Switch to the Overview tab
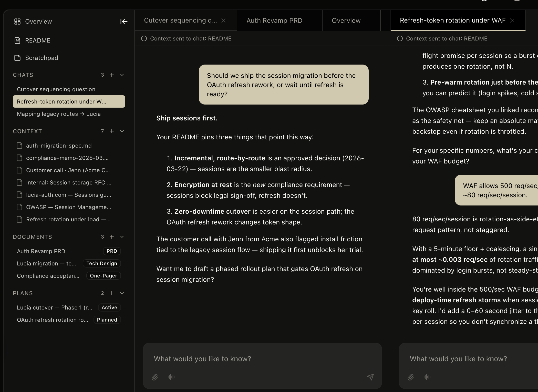The height and width of the screenshot is (392, 538). tap(346, 20)
